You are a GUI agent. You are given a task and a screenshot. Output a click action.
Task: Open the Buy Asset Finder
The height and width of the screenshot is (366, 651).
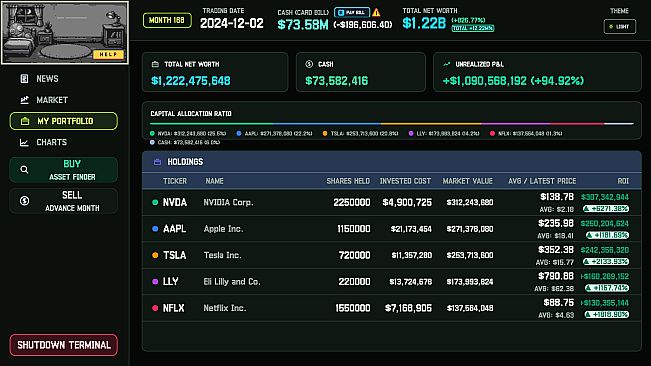[x=64, y=170]
